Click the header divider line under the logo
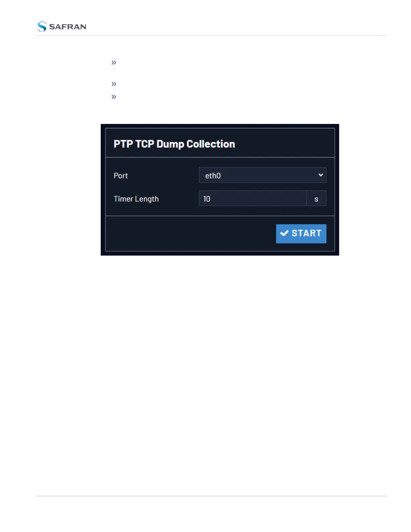Image resolution: width=411 pixels, height=532 pixels. pyautogui.click(x=211, y=35)
